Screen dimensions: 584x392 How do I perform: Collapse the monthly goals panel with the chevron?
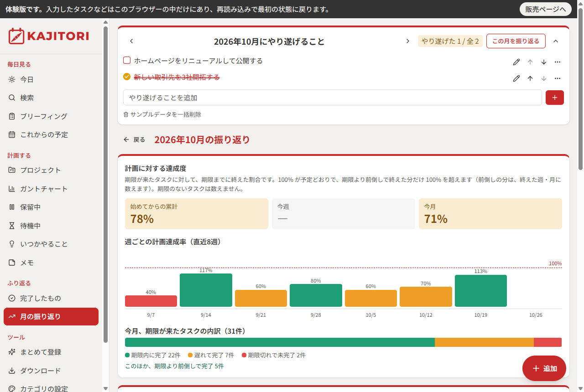(556, 41)
